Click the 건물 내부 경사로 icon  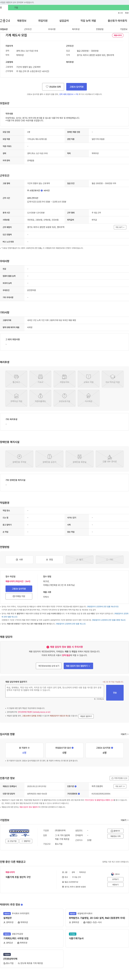click(110, 459)
